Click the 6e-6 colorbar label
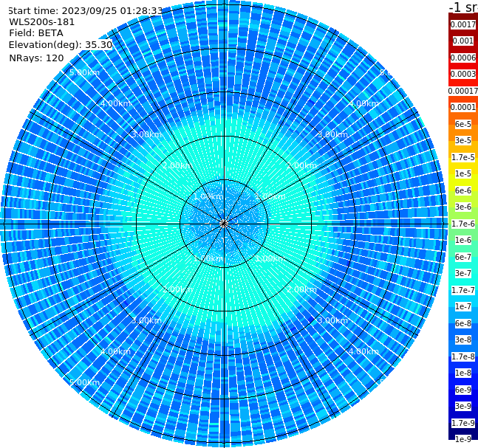 point(463,190)
